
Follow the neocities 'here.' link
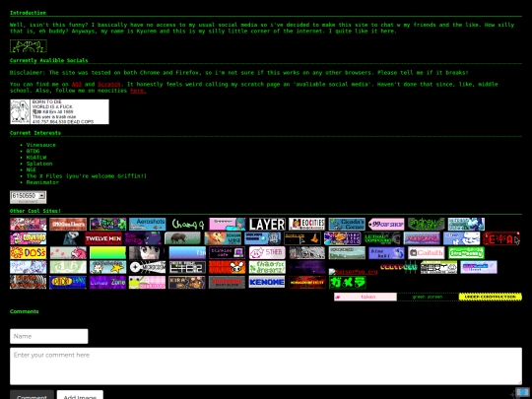[x=139, y=91]
